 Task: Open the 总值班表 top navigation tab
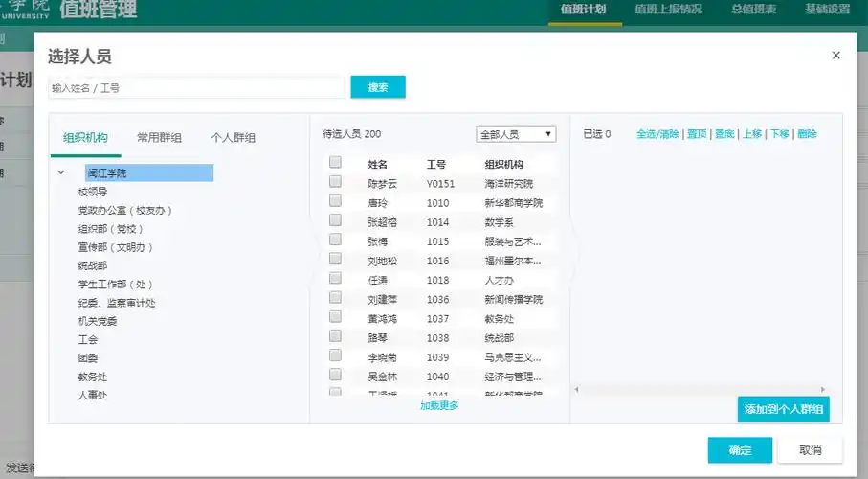(754, 9)
